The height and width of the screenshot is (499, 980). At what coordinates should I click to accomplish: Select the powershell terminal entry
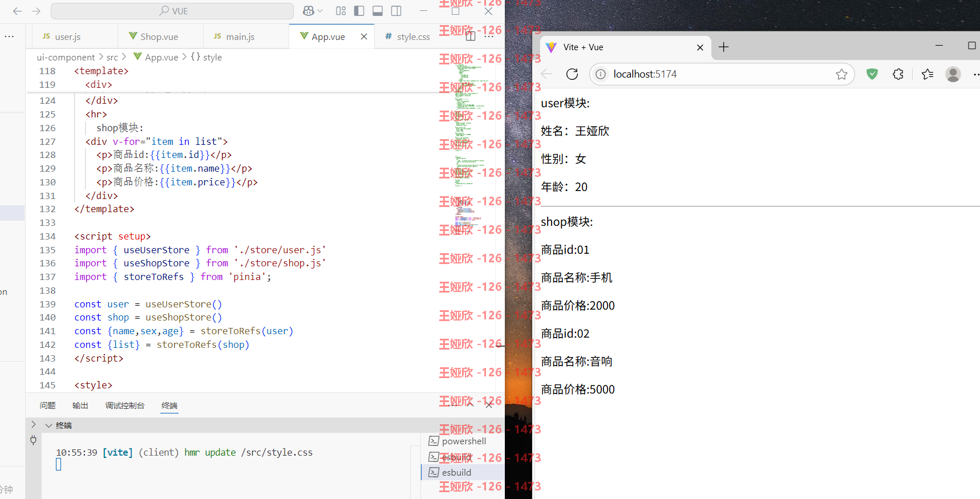(463, 441)
